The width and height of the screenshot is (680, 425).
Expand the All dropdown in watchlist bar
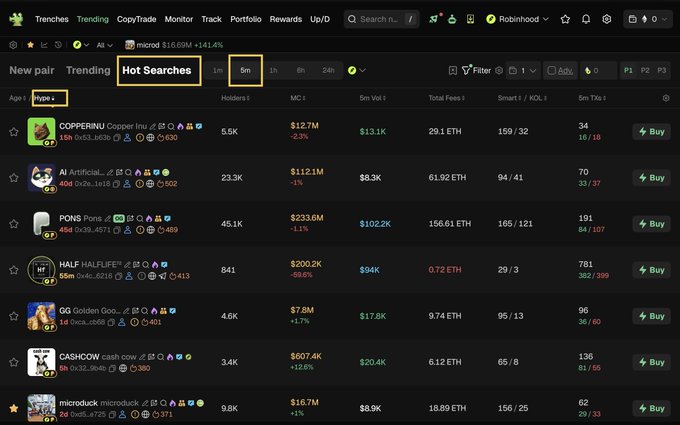click(x=104, y=45)
